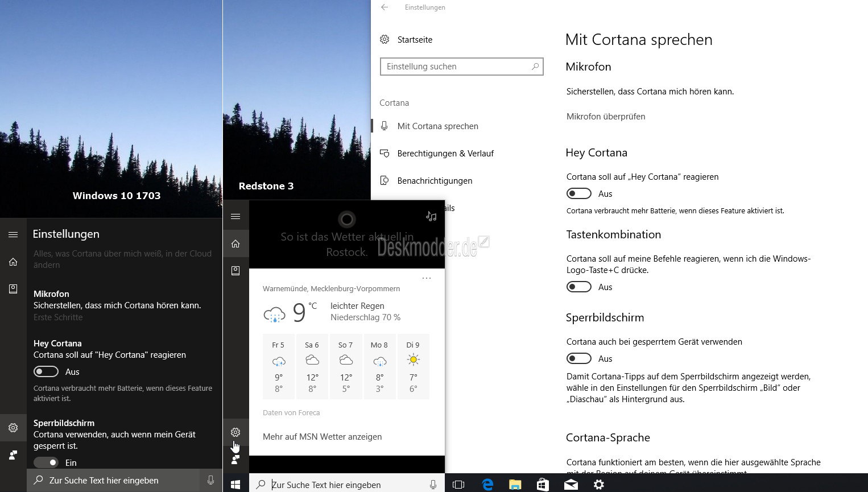This screenshot has height=492, width=868.
Task: Click magnifier icon in Einstellung suchen field
Action: pyautogui.click(x=535, y=67)
